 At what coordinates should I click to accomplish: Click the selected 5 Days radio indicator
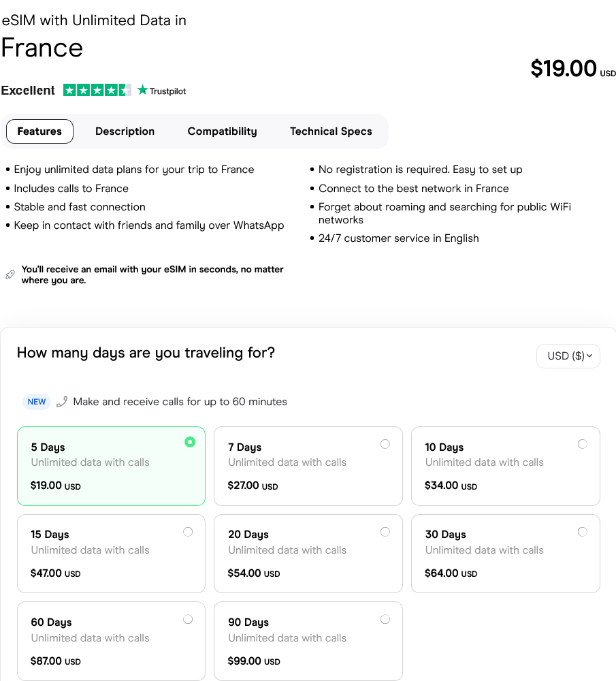pyautogui.click(x=190, y=442)
